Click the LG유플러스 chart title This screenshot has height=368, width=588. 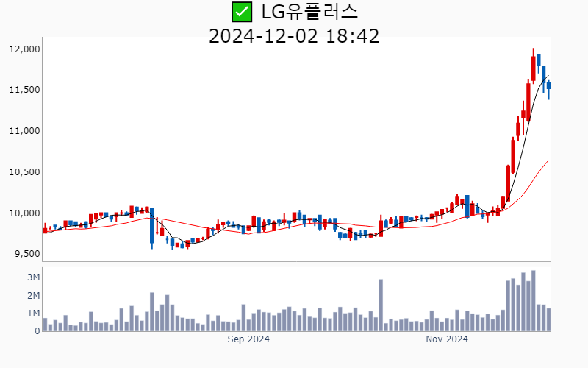[x=309, y=12]
